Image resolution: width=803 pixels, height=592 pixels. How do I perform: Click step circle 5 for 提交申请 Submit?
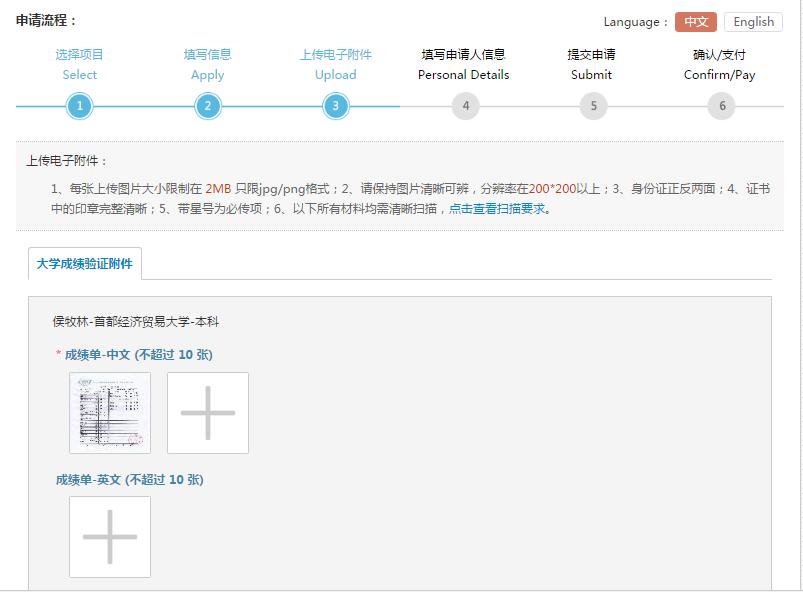[593, 104]
